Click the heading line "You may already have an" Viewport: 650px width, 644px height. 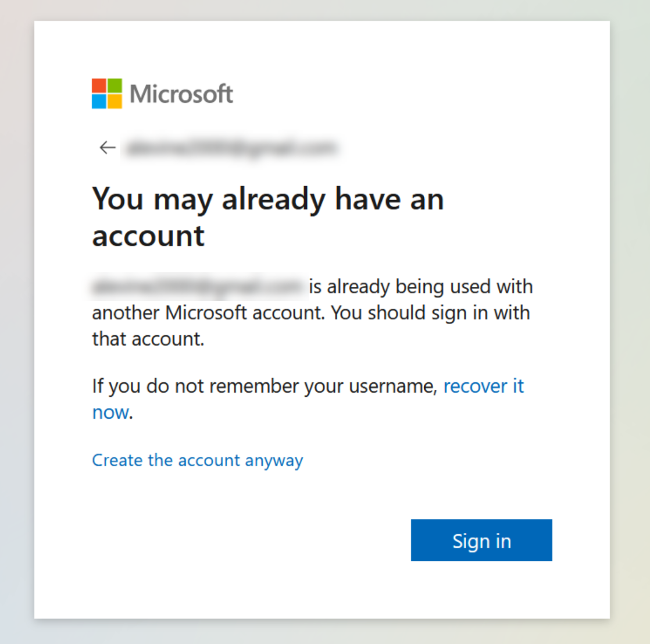tap(268, 200)
